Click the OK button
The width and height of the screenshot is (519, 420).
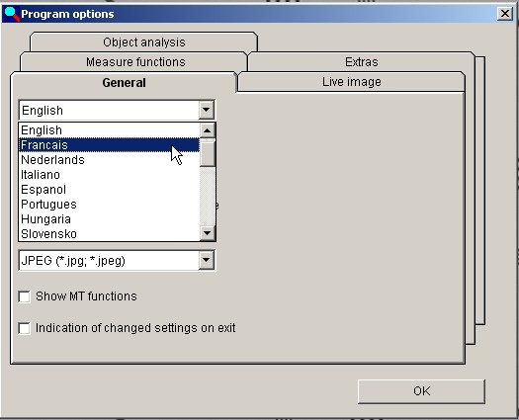click(x=421, y=391)
